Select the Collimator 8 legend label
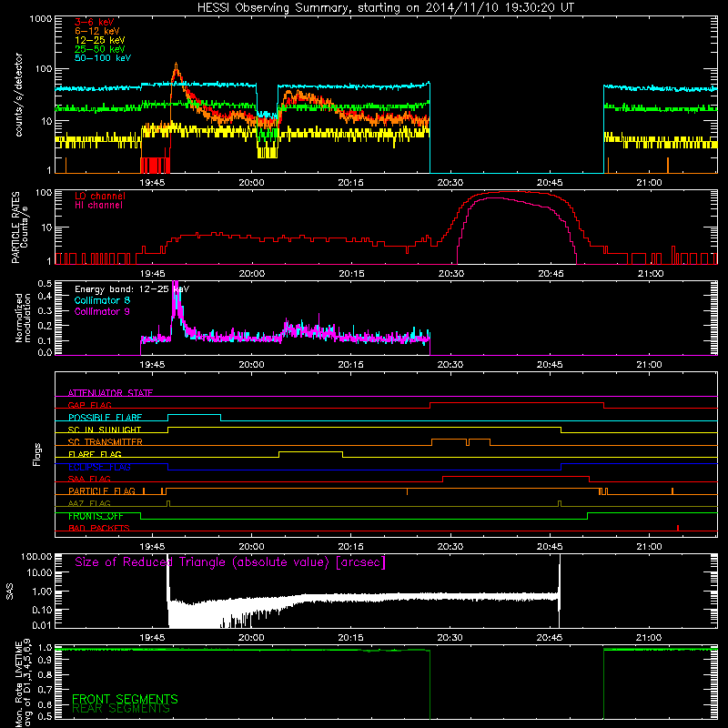The height and width of the screenshot is (728, 728). pyautogui.click(x=102, y=300)
